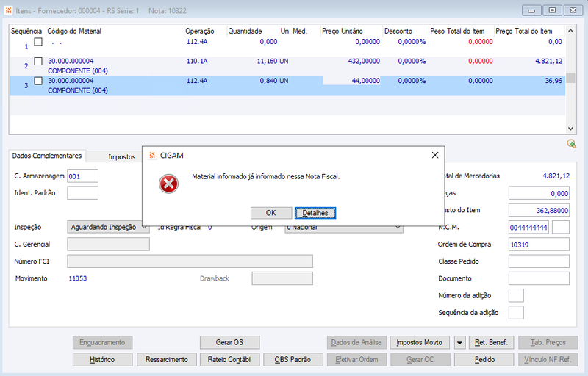The image size is (588, 376).
Task: Click the operation cell 110.1A
Action: click(x=197, y=61)
